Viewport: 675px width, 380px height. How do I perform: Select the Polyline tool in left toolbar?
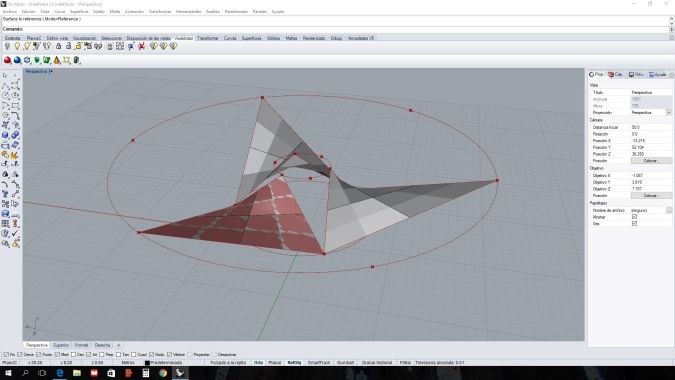coord(6,86)
